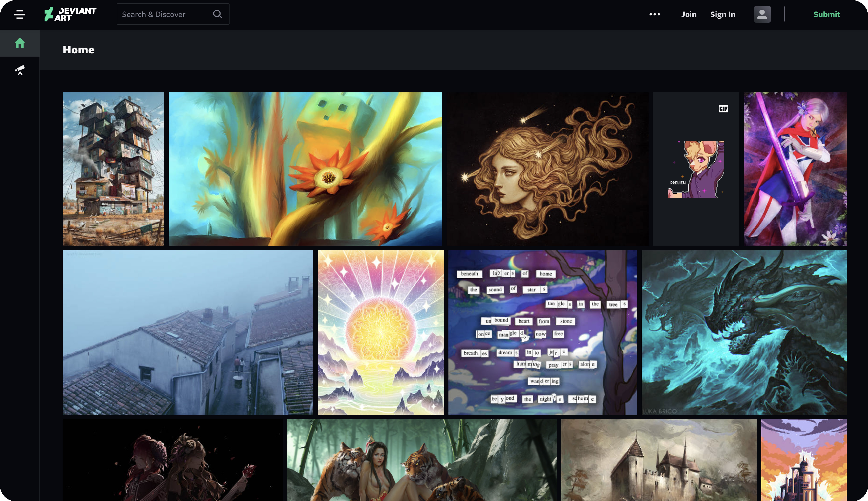This screenshot has width=868, height=501.
Task: Click the user avatar icon
Action: (762, 14)
